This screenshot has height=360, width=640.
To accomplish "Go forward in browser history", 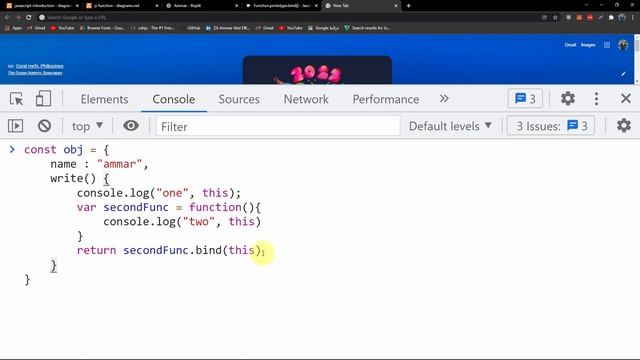I will click(18, 18).
